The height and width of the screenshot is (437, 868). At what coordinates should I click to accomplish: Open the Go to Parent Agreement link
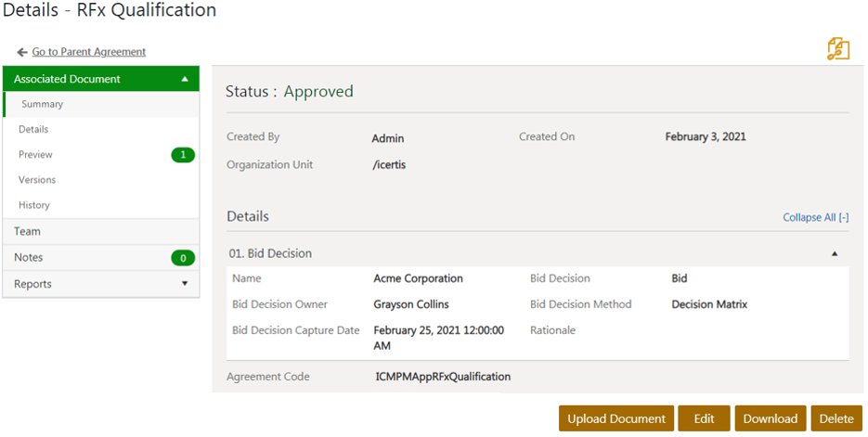click(88, 52)
